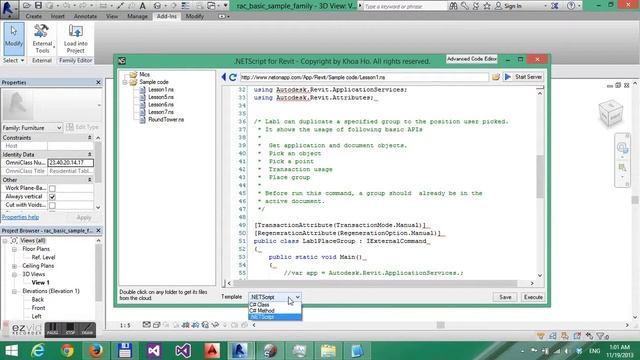This screenshot has height=360, width=640.
Task: Select Ref. Level under Floor Plans
Action: [43, 258]
